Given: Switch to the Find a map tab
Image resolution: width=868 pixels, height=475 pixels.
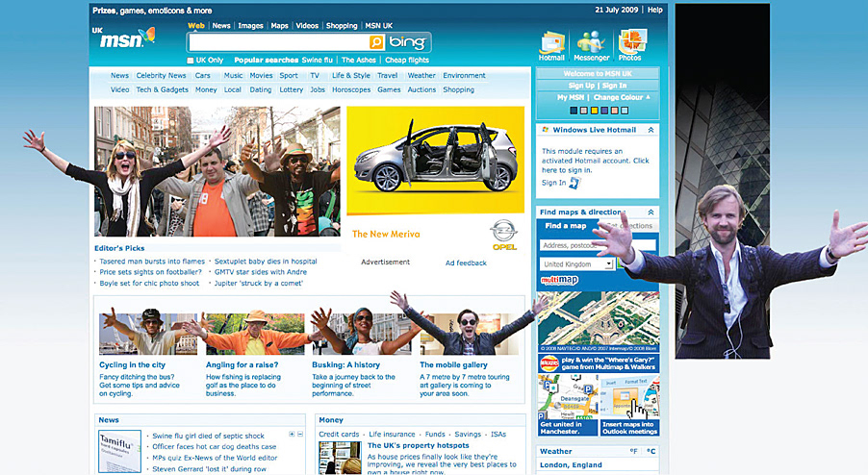Looking at the screenshot, I should coord(566,226).
